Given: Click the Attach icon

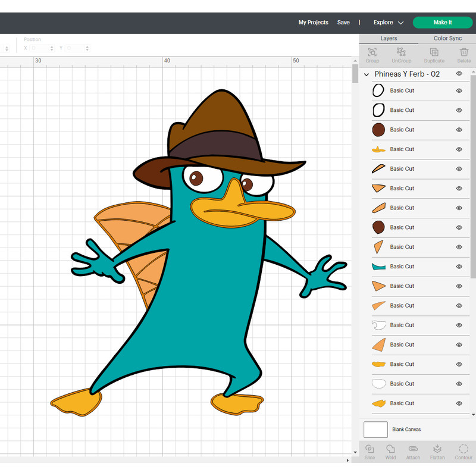Looking at the screenshot, I should pyautogui.click(x=413, y=451).
